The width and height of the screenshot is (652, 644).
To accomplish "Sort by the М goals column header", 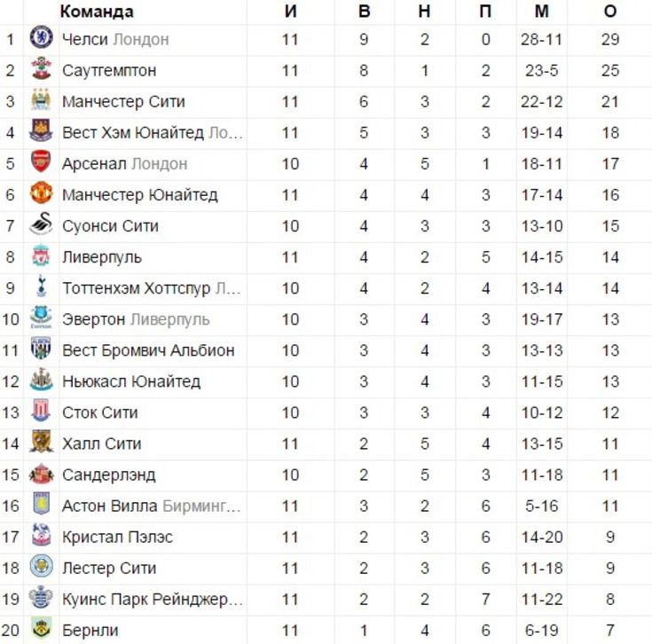I will click(x=541, y=12).
